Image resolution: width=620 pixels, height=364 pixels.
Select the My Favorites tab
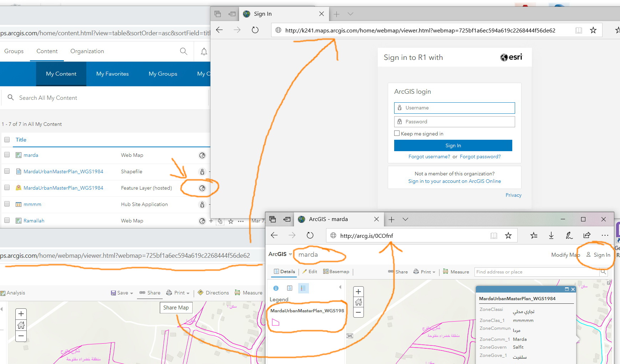[x=112, y=74]
